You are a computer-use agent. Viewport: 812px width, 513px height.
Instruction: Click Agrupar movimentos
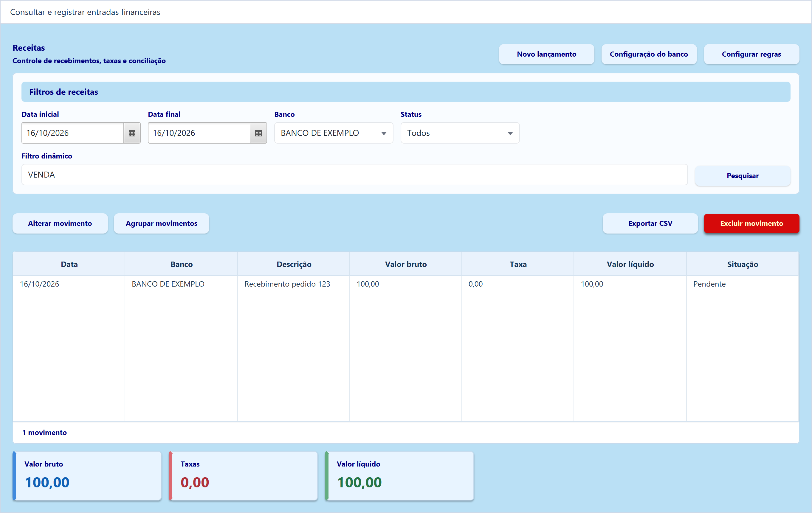pyautogui.click(x=162, y=223)
